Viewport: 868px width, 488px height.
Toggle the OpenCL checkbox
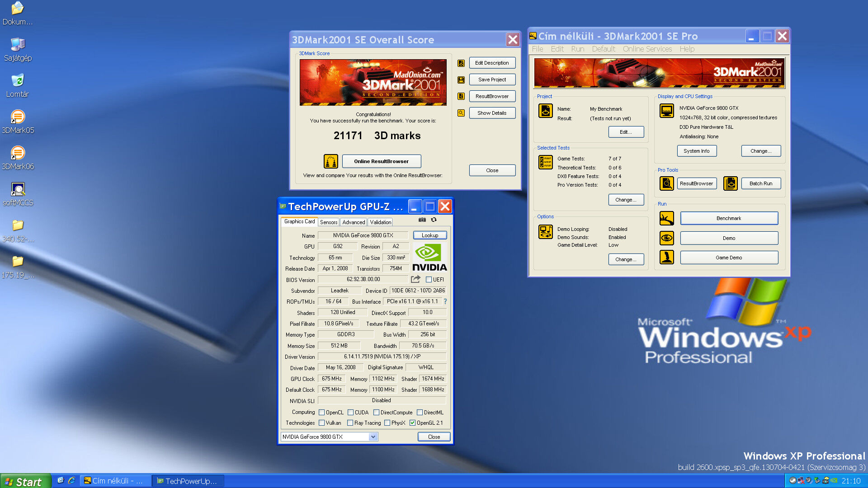(x=322, y=413)
